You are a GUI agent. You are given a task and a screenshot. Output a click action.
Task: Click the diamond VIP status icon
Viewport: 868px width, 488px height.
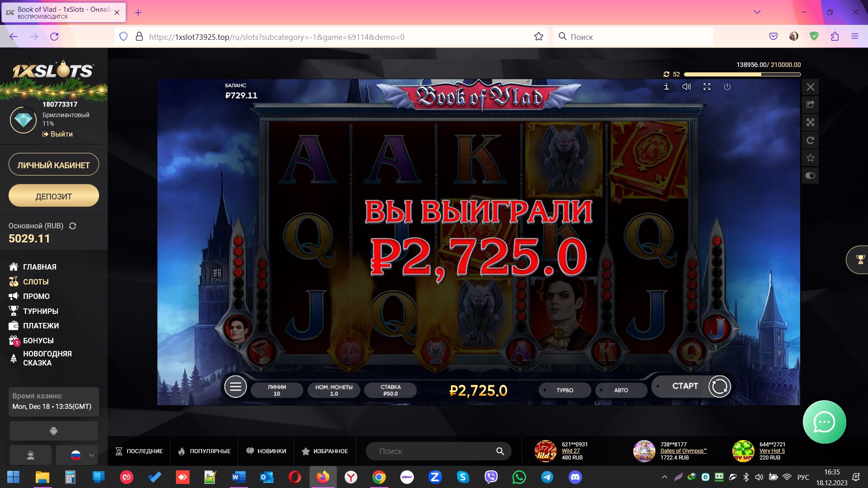pos(23,120)
